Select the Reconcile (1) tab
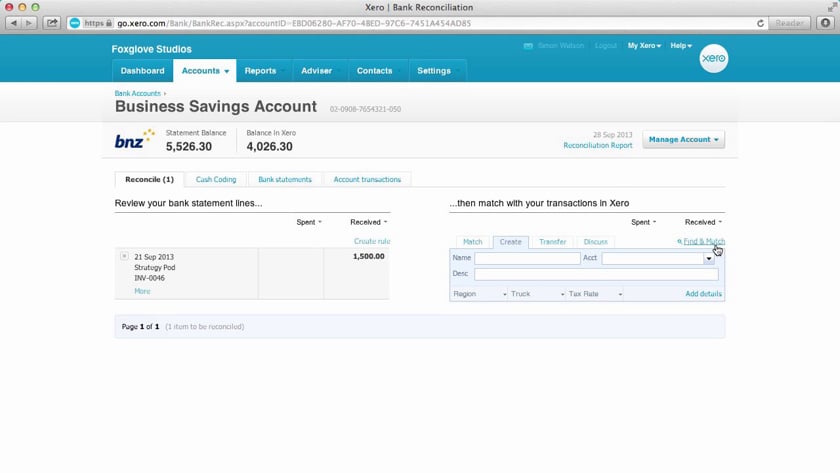The image size is (840, 473). (149, 179)
